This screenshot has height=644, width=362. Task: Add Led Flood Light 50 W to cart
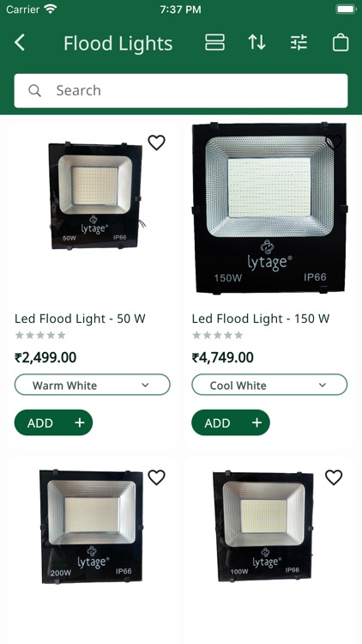coord(53,422)
